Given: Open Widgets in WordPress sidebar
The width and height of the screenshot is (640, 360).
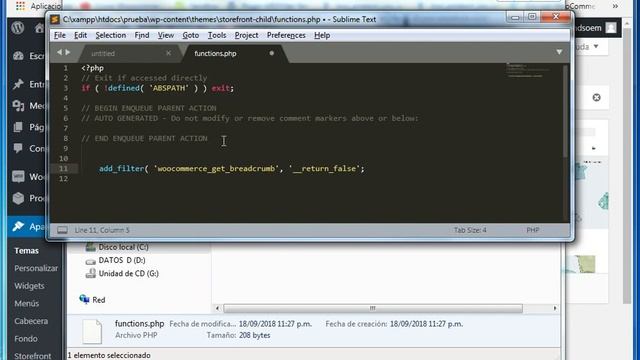Looking at the screenshot, I should pos(29,286).
